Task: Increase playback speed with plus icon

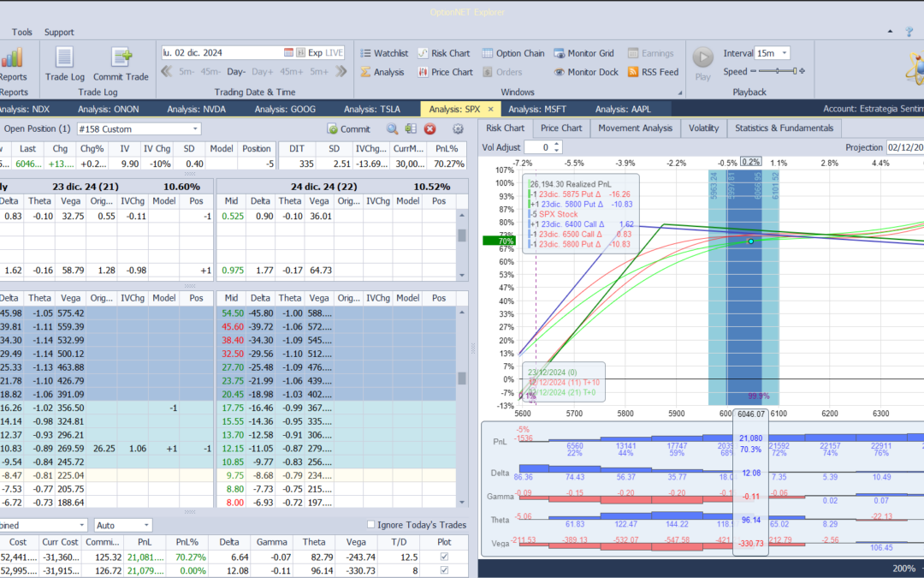Action: coord(802,71)
